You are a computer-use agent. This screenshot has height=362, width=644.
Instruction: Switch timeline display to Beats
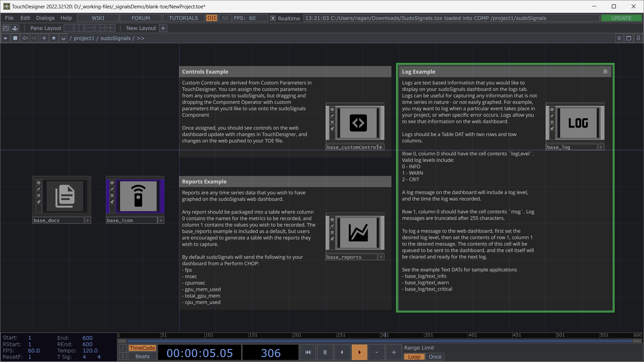(x=142, y=356)
